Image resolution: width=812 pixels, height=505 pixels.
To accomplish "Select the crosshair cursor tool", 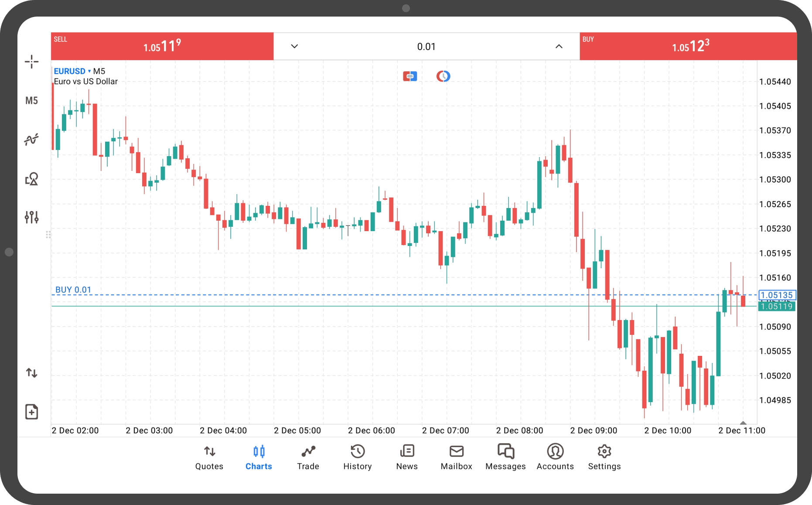I will click(31, 61).
